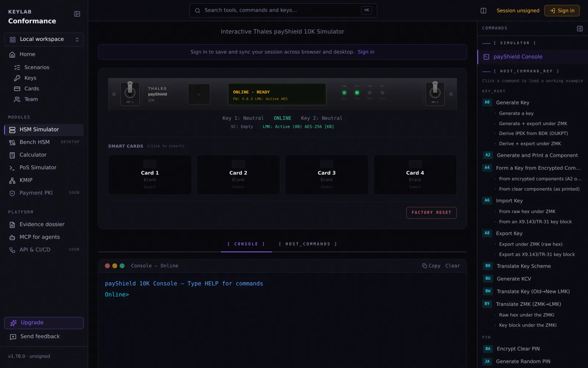Open MCP for agents

(44, 237)
